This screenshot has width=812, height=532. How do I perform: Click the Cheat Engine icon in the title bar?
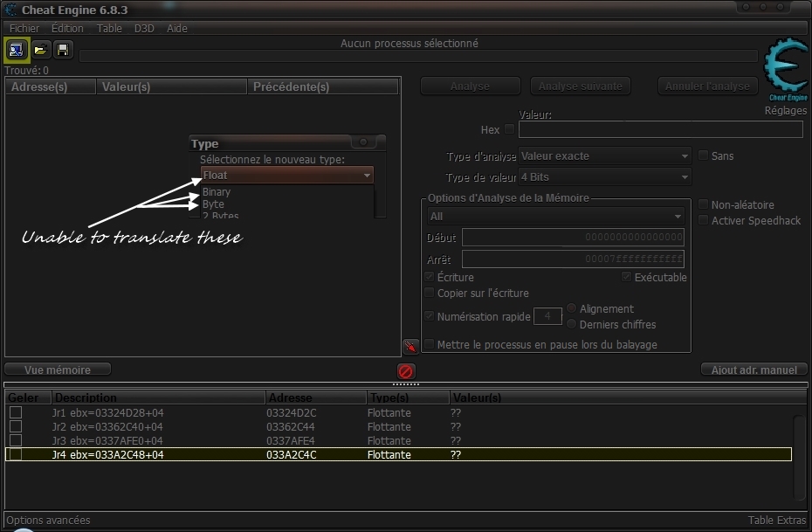[9, 10]
